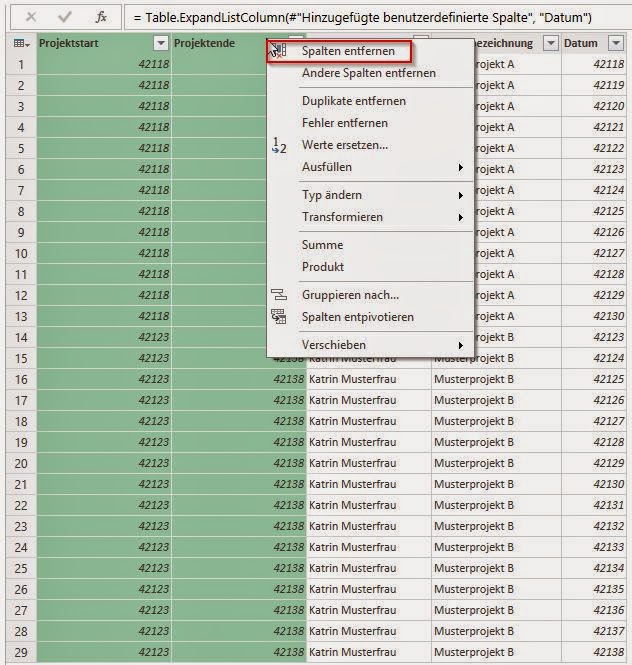Select row number 1
The image size is (632, 665).
[21, 65]
